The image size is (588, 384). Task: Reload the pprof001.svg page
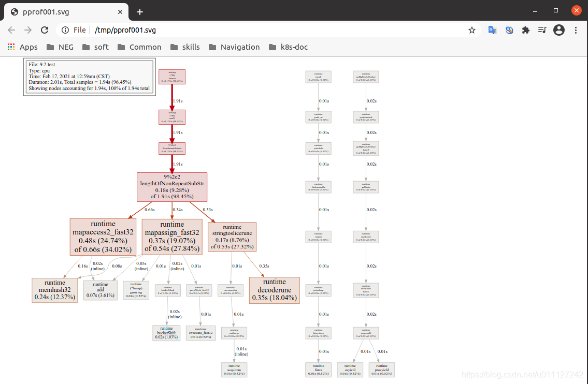[x=45, y=30]
